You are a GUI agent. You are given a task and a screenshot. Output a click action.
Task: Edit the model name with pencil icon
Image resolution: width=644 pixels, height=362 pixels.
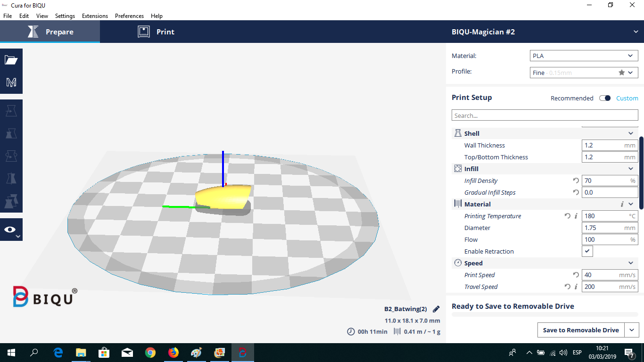coord(436,309)
